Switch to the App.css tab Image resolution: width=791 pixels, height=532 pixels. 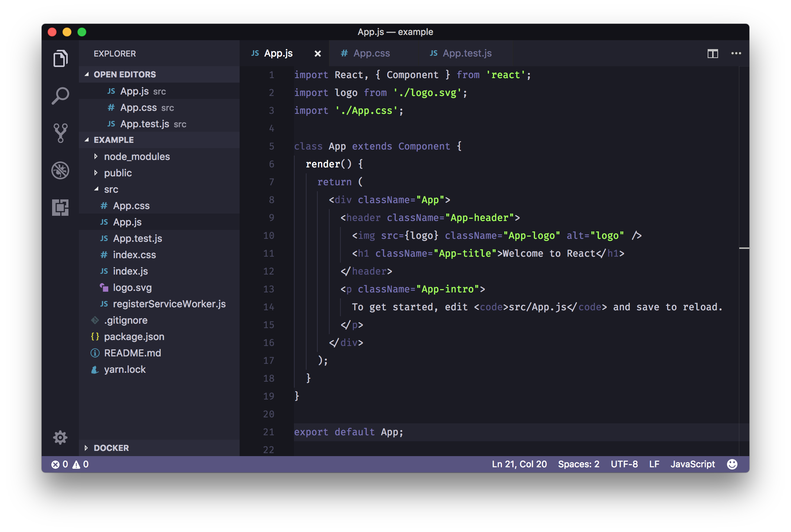pyautogui.click(x=371, y=54)
